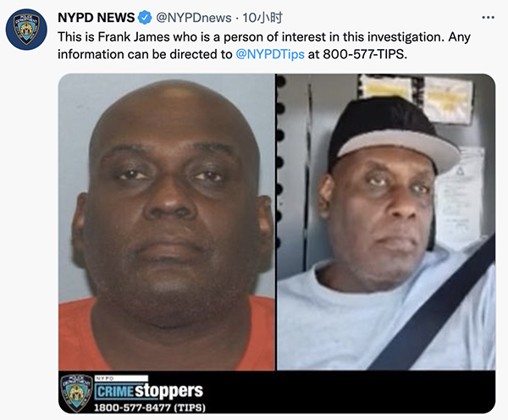Click the empty black area of the banner
The image size is (508, 420).
pyautogui.click(x=350, y=392)
